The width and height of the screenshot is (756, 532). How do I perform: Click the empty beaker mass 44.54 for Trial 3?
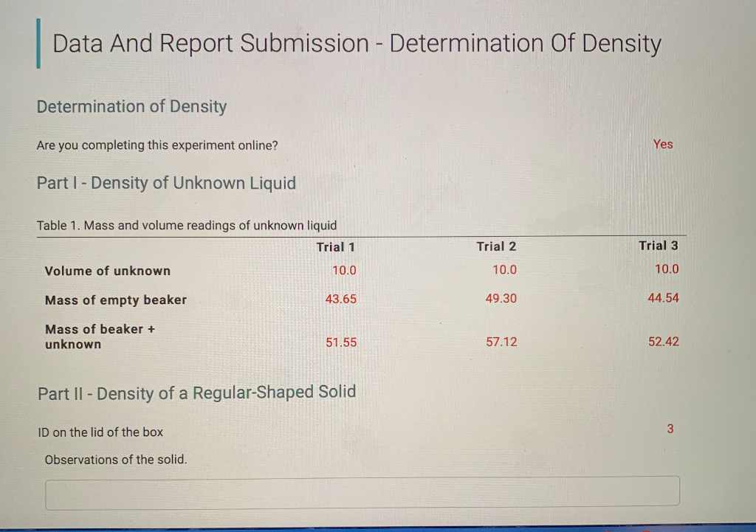click(663, 297)
